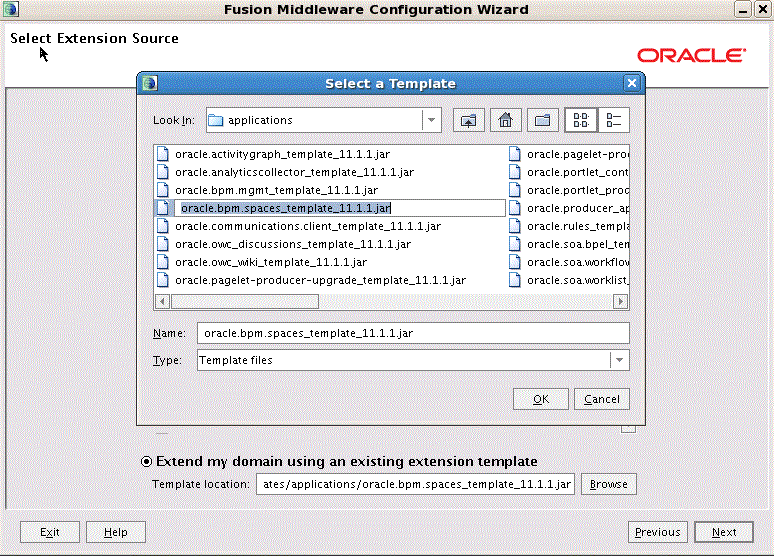Go to the Previous wizard step
Viewport: 774px width, 556px height.
[x=658, y=532]
